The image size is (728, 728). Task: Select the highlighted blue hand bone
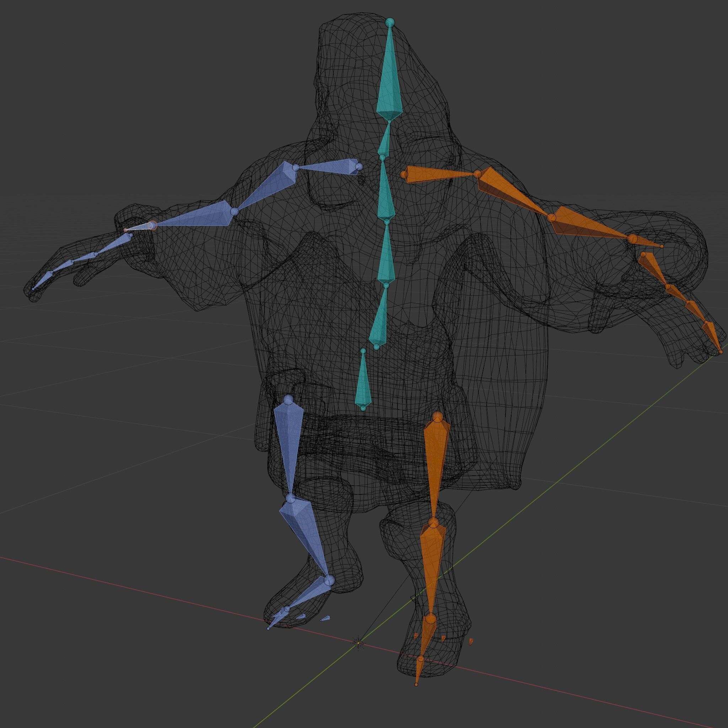tap(140, 227)
